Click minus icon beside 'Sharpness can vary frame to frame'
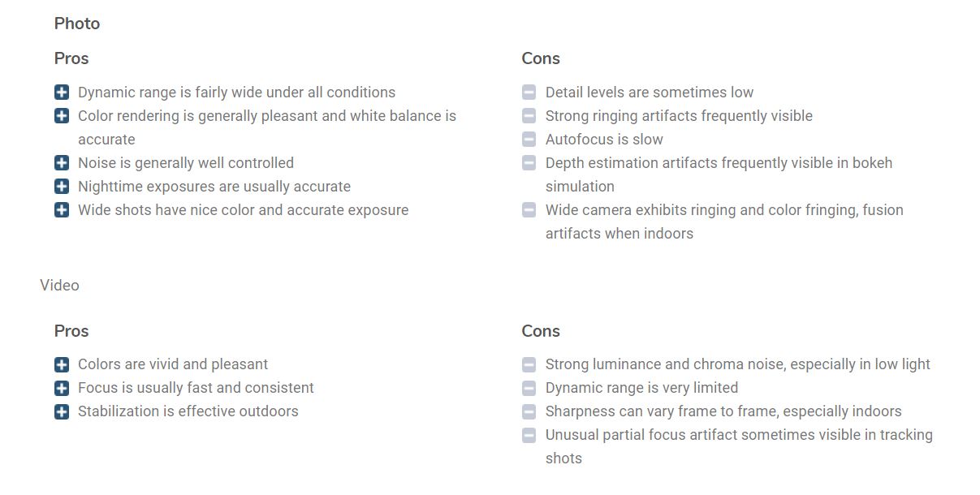980x495 pixels. pos(529,411)
